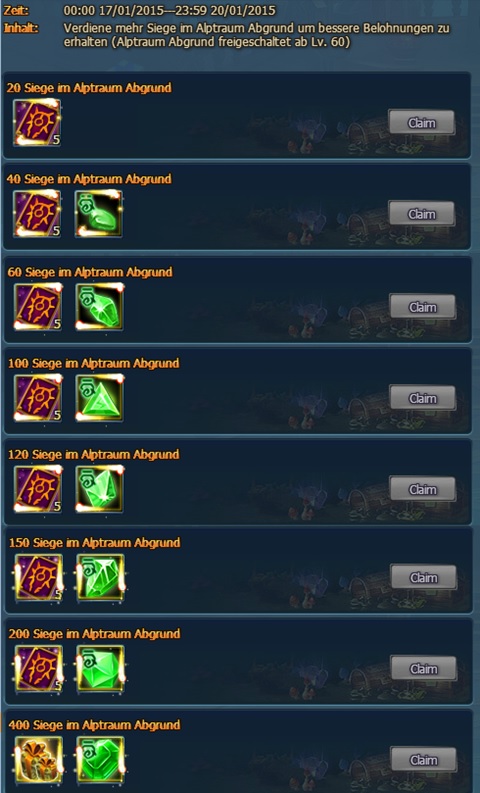Select green gem icon in 60 Siege row
Viewport: 480px width, 793px height.
point(100,306)
